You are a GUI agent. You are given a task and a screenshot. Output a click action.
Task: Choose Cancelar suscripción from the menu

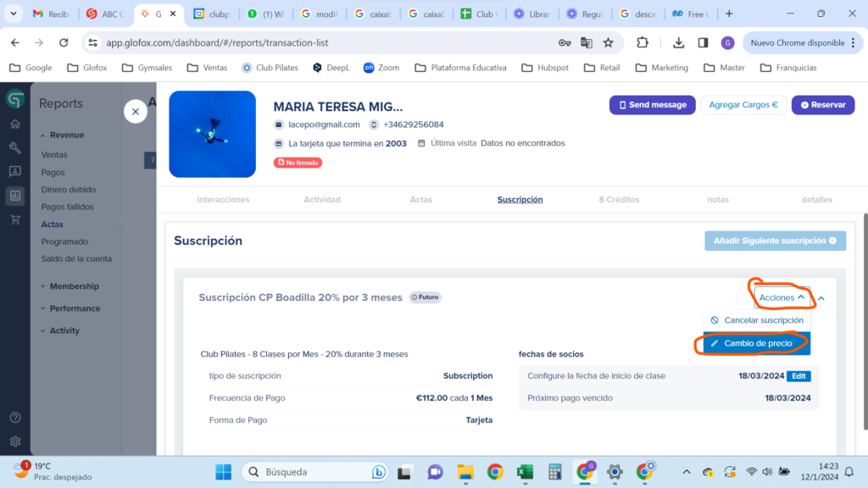click(757, 320)
